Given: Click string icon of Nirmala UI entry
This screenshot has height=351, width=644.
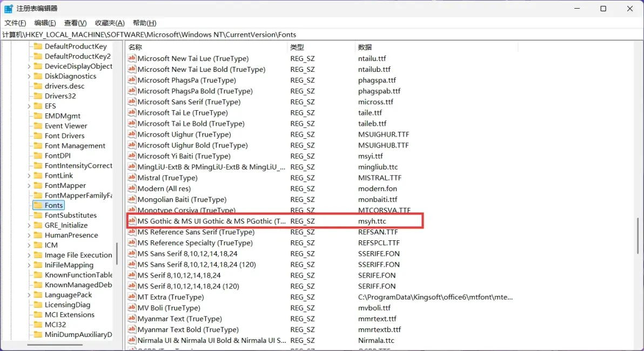Looking at the screenshot, I should pos(131,340).
